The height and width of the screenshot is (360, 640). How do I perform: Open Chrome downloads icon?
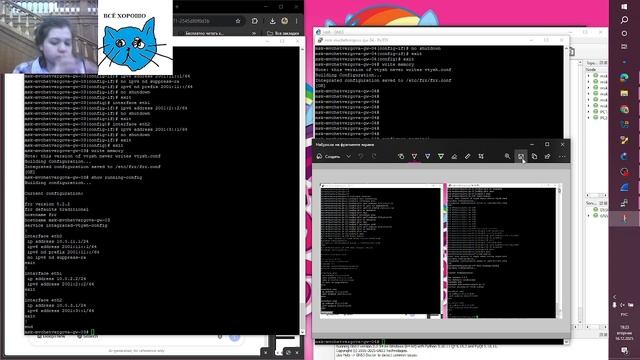[x=272, y=21]
